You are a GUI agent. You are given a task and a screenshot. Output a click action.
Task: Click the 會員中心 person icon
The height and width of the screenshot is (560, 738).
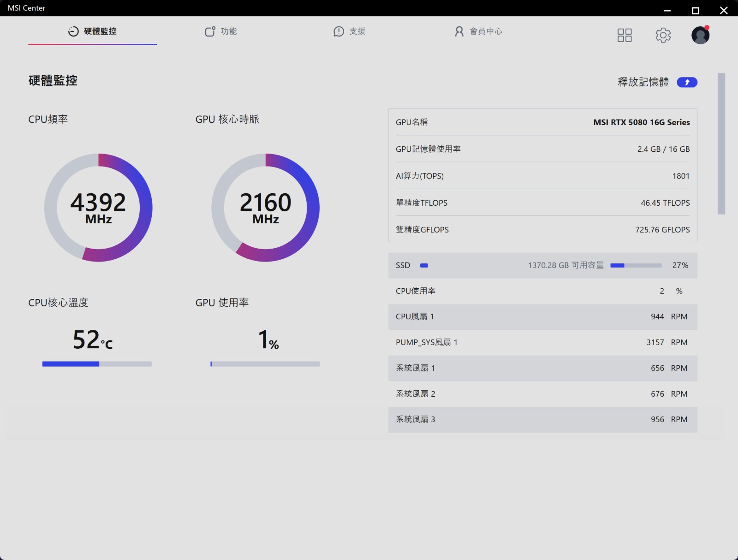coord(459,31)
